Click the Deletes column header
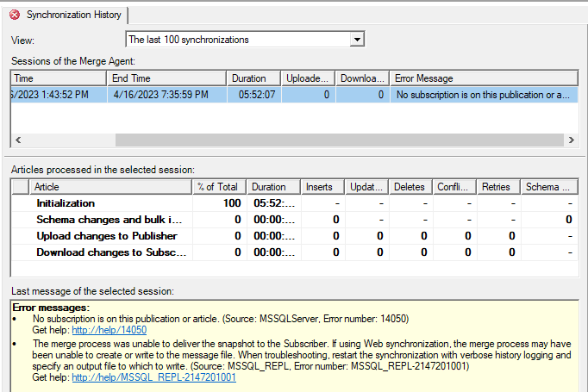 point(410,187)
